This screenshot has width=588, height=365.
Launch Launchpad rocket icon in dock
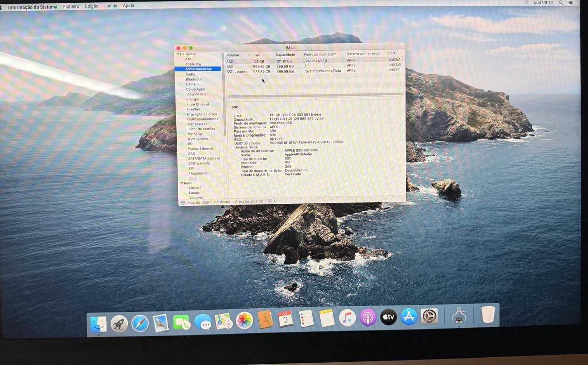click(x=119, y=324)
